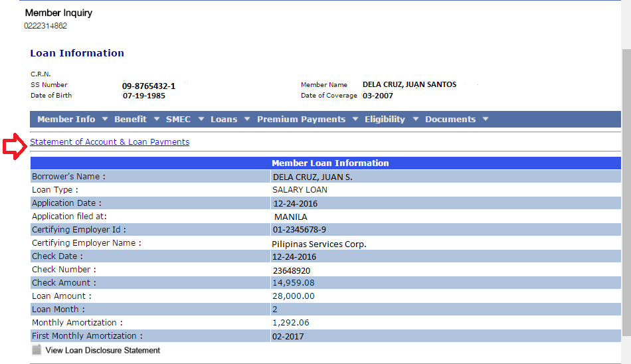Click the document icon beside View Loan Disclosure Statement
Screen dimensions: 631x364
coord(37,350)
